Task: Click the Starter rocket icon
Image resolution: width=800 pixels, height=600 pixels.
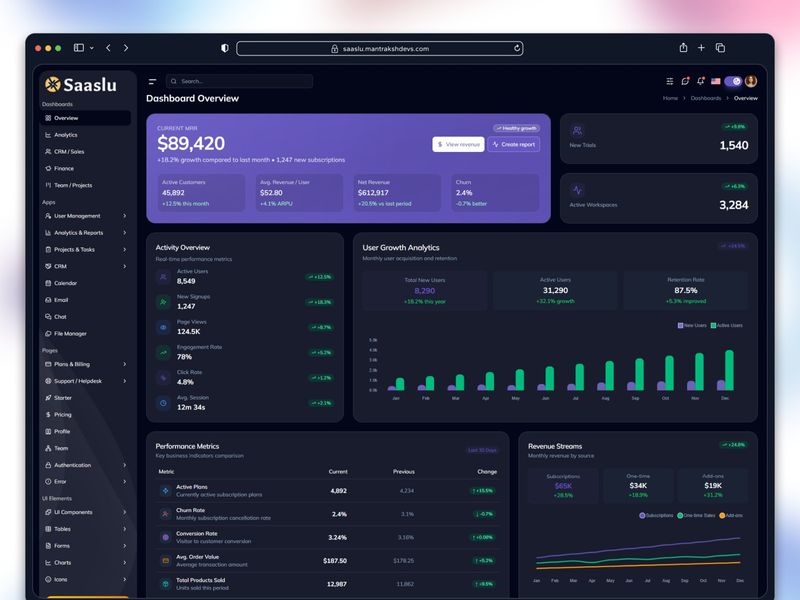Action: click(48, 398)
